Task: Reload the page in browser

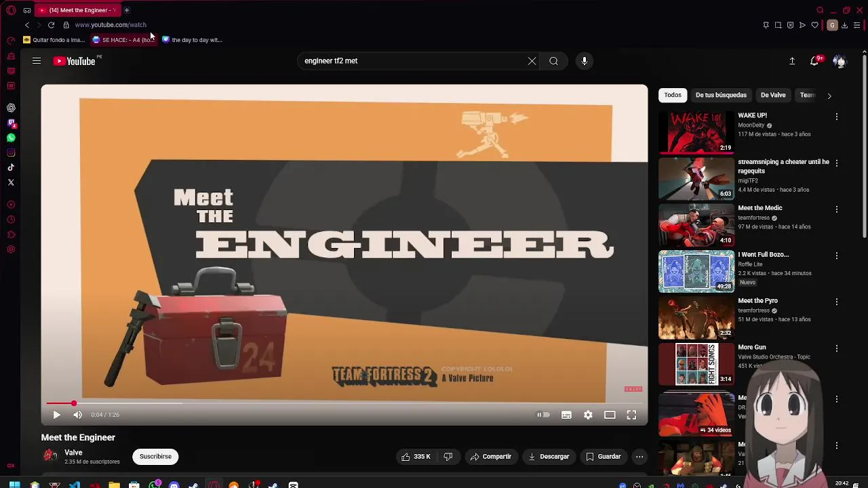Action: click(51, 25)
